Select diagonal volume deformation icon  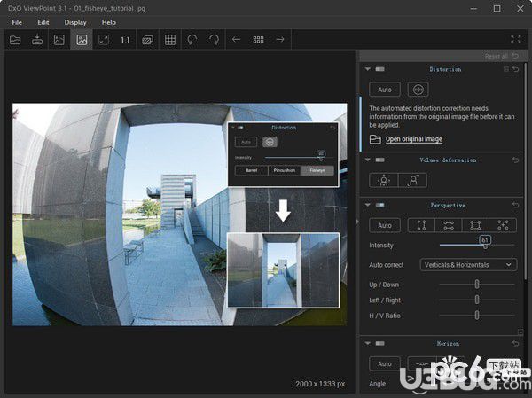pos(412,180)
